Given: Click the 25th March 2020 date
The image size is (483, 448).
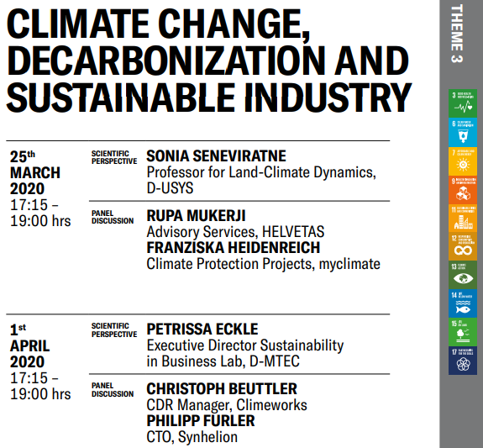Looking at the screenshot, I should pyautogui.click(x=34, y=172).
